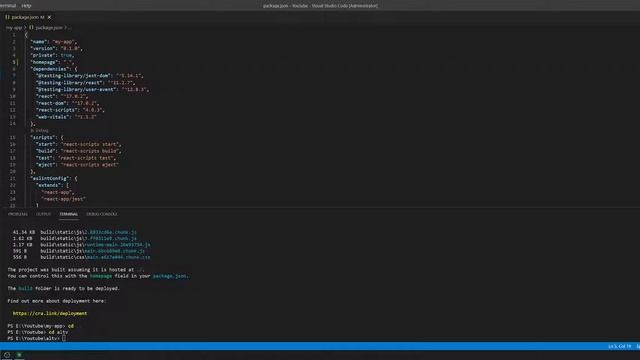640x360 pixels.
Task: Place cursor on the "version" line
Action: pyautogui.click(x=56, y=49)
